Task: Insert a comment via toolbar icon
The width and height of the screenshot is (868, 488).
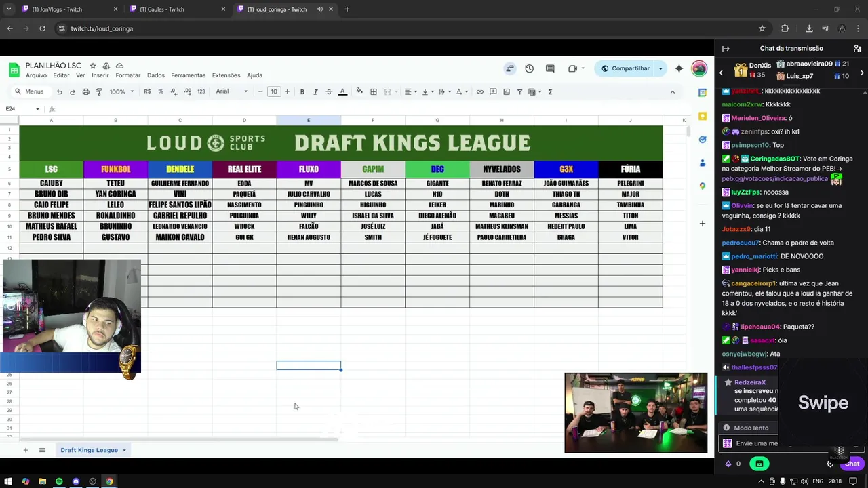Action: [x=493, y=91]
